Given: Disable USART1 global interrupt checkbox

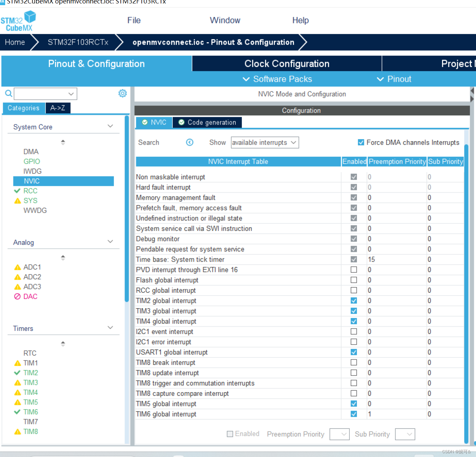Looking at the screenshot, I should 354,352.
